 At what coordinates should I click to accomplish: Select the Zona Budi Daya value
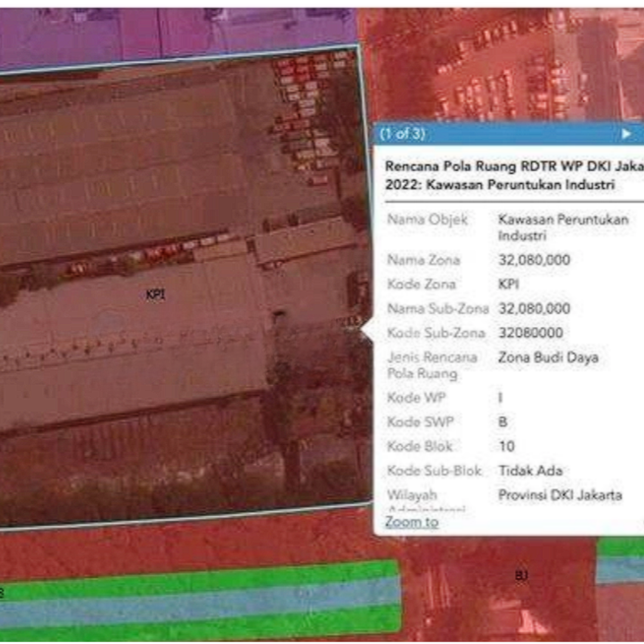click(549, 357)
